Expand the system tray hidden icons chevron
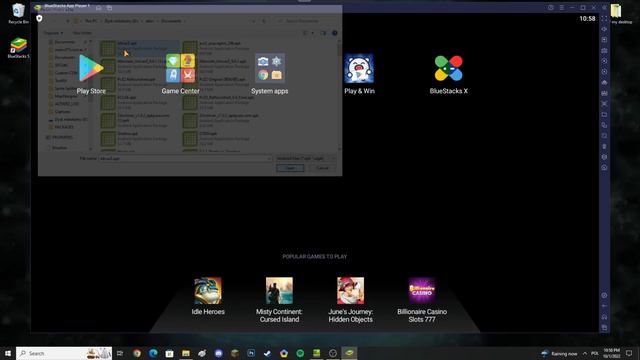Image resolution: width=640 pixels, height=360 pixels. pyautogui.click(x=585, y=353)
